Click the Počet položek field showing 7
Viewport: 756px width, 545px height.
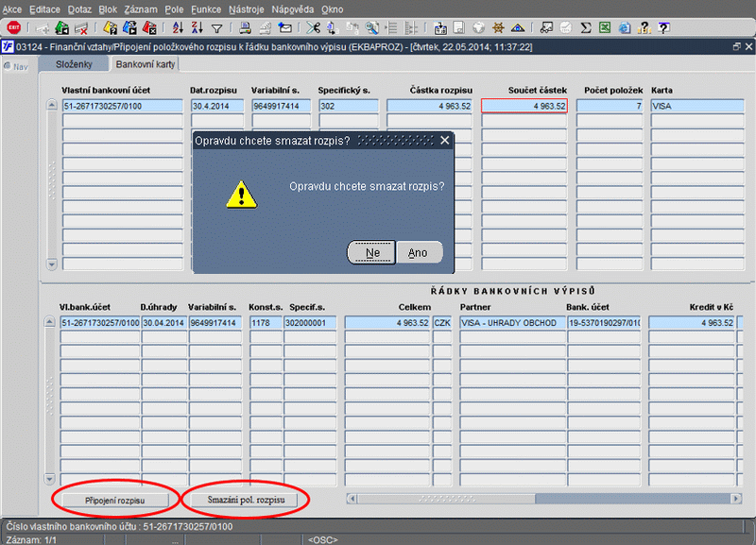tap(610, 106)
